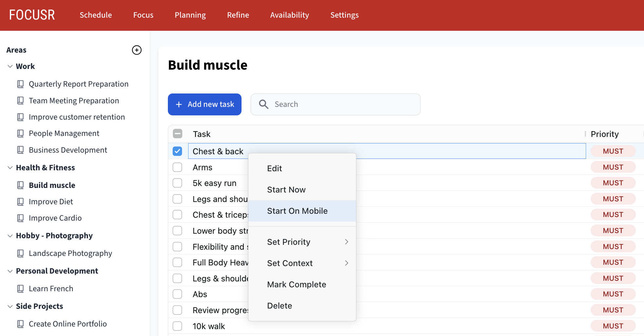Click inside the Search input field
The image size is (644, 336).
(x=335, y=104)
